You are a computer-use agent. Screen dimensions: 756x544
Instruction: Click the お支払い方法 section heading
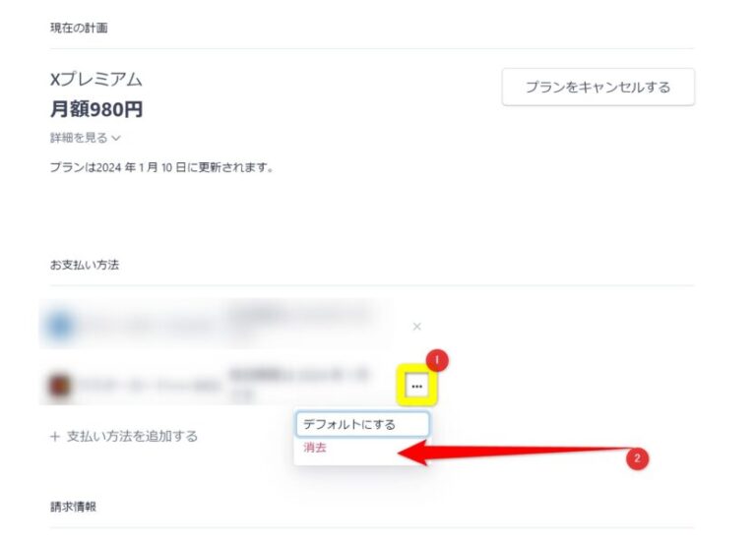click(85, 265)
